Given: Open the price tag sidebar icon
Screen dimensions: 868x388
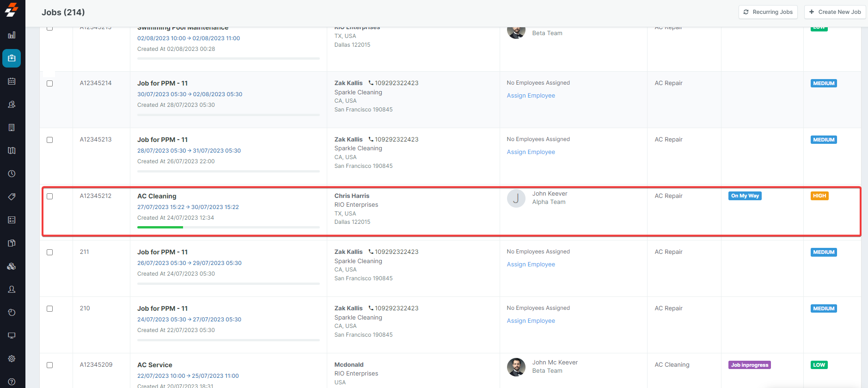Looking at the screenshot, I should pos(12,197).
